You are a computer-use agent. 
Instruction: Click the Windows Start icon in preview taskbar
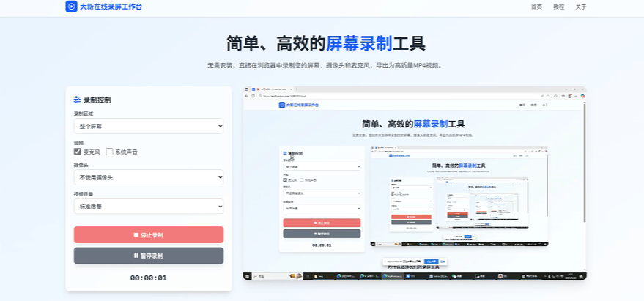click(248, 276)
